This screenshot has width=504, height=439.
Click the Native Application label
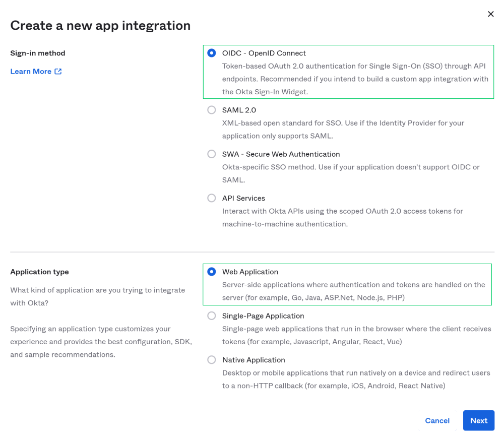(x=254, y=360)
